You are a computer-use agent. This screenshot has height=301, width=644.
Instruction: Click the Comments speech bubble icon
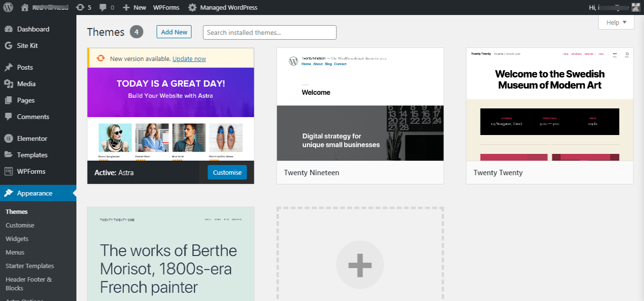(8, 117)
